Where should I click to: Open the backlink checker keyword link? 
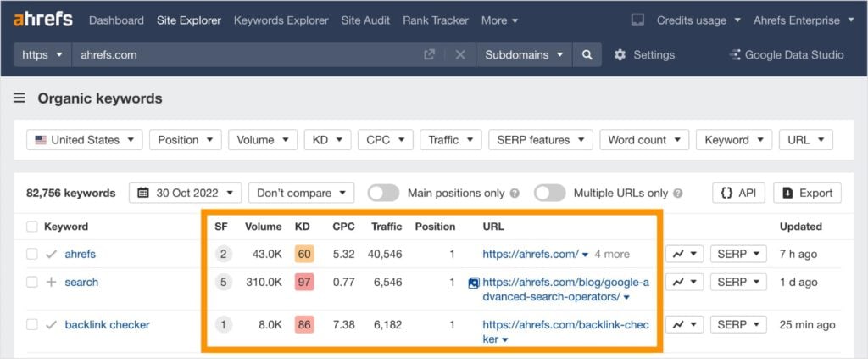(x=108, y=325)
